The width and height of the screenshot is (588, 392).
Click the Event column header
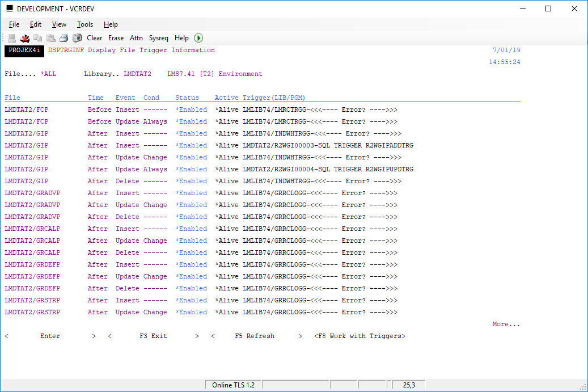tap(125, 98)
